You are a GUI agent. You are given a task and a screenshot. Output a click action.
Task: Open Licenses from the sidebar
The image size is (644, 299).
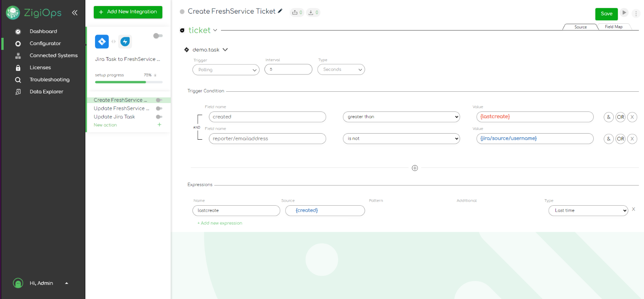[x=40, y=68]
